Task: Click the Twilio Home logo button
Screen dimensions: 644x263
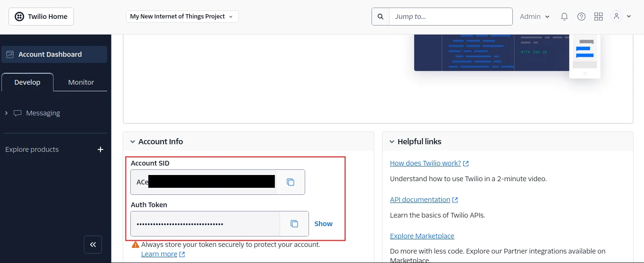Action: [41, 17]
